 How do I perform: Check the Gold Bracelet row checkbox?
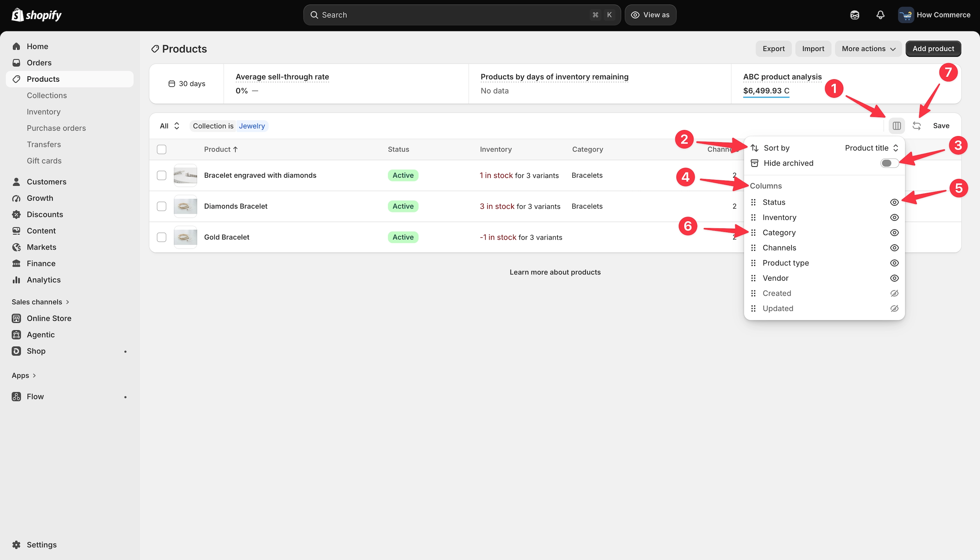click(x=162, y=237)
